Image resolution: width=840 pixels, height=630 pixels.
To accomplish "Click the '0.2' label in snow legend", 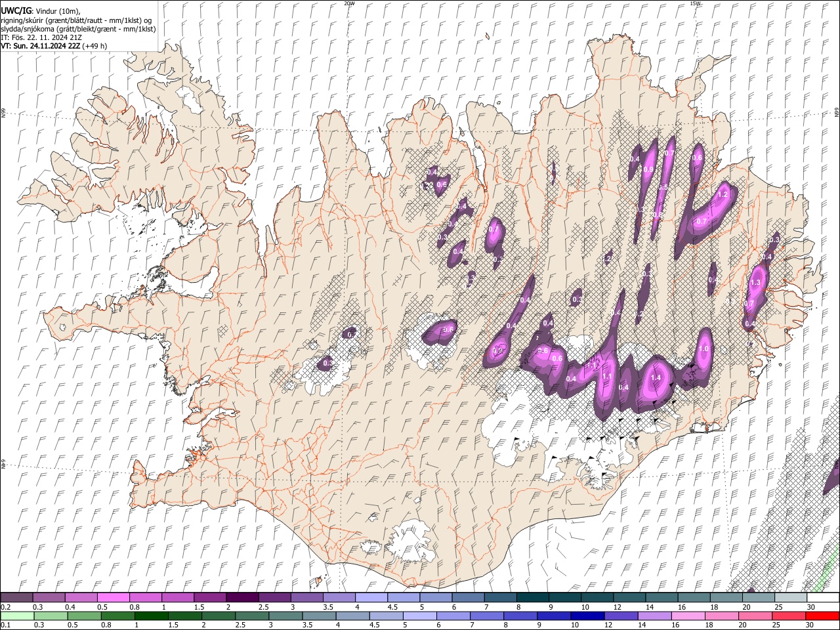I will tap(5, 607).
